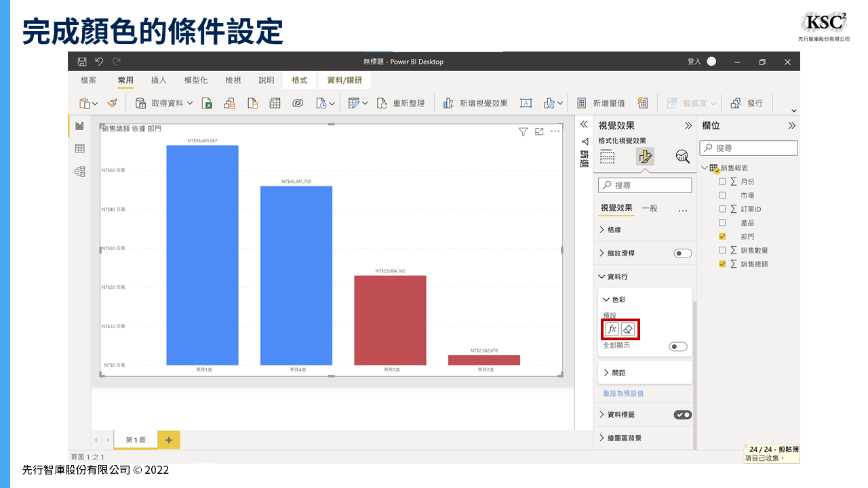Screen dimensions: 868x488
Task: Click the eraser reset color icon
Action: point(628,329)
